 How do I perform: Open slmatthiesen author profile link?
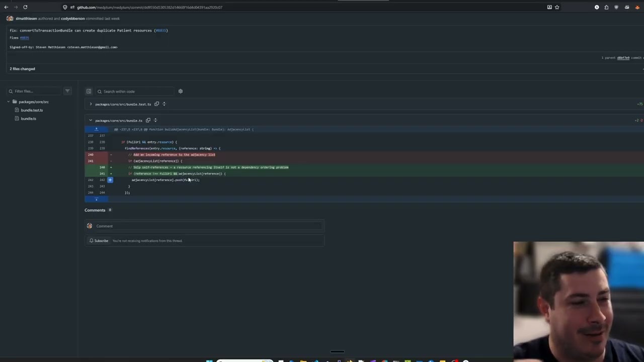26,19
